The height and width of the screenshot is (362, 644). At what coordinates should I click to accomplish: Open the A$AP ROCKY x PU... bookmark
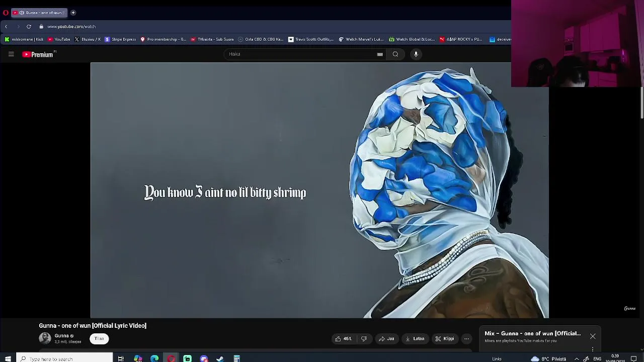point(461,39)
